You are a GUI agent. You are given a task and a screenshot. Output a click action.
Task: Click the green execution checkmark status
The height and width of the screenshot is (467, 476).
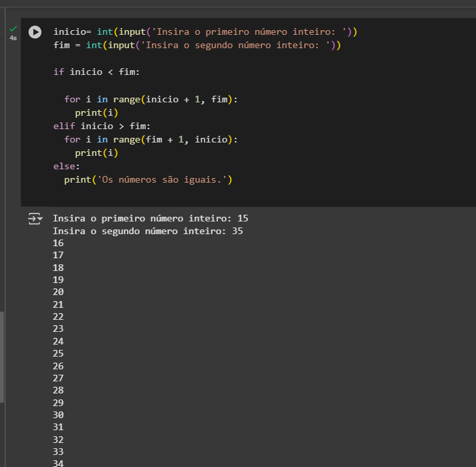click(13, 29)
